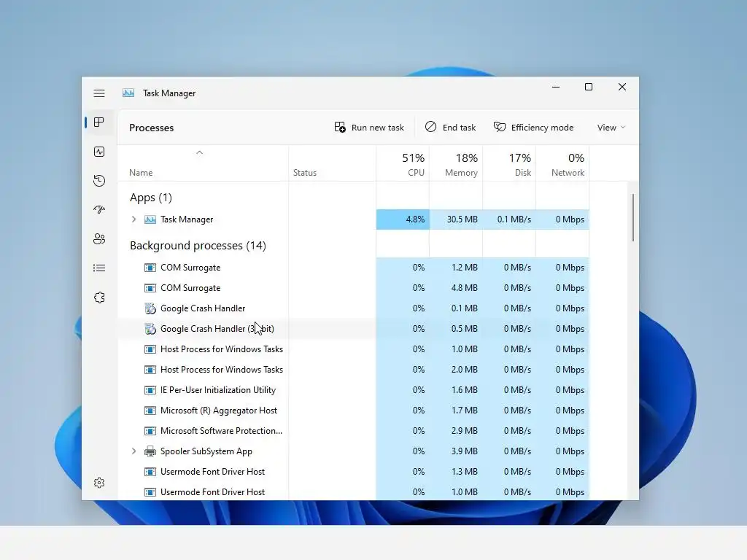Click Task Manager's 0.1 MB/s disk cell
747x560 pixels.
(x=510, y=219)
